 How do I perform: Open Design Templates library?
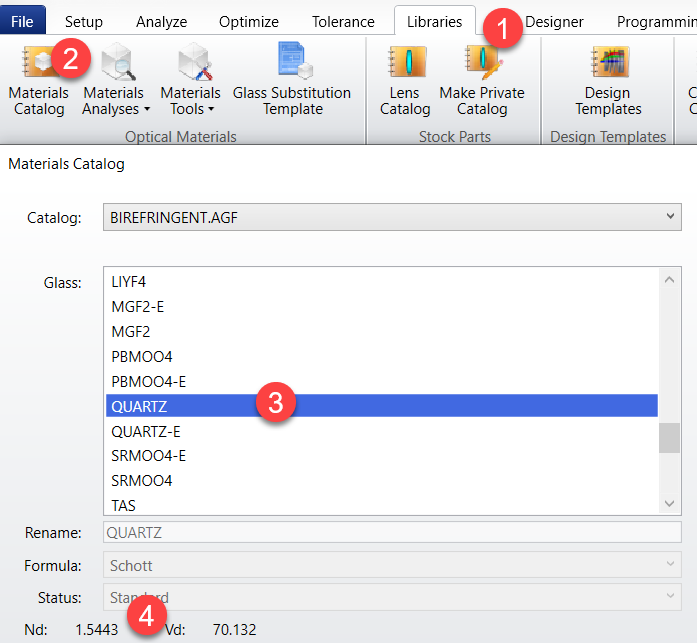coord(608,81)
